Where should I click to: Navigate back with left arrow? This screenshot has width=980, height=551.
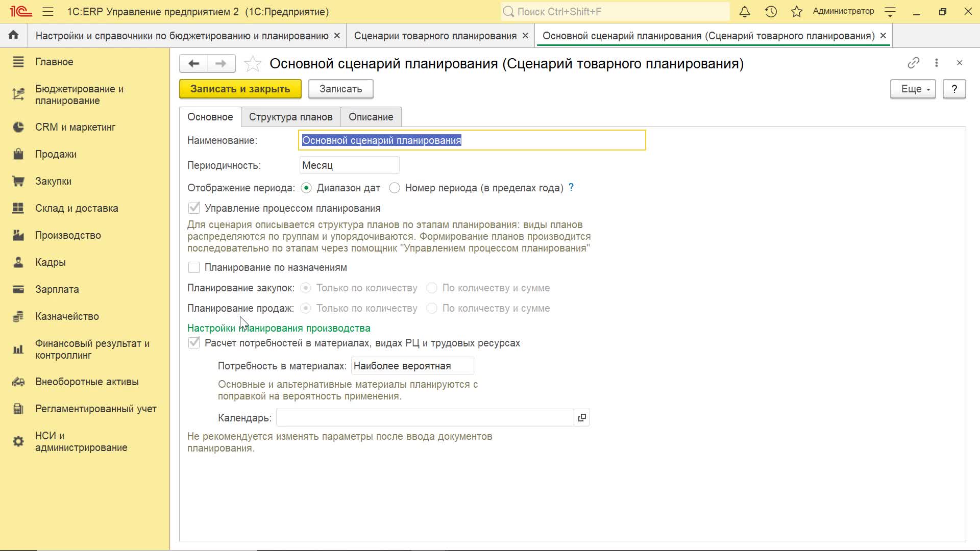(193, 63)
